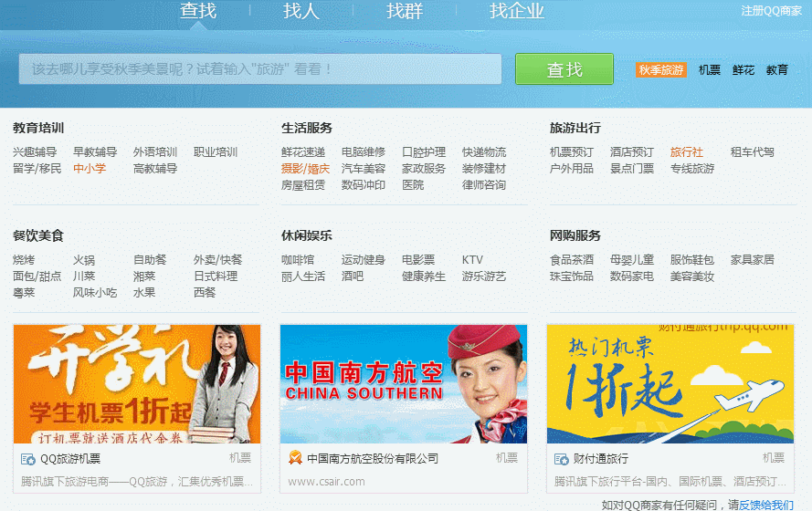Open the 早教辅导 category

point(95,152)
